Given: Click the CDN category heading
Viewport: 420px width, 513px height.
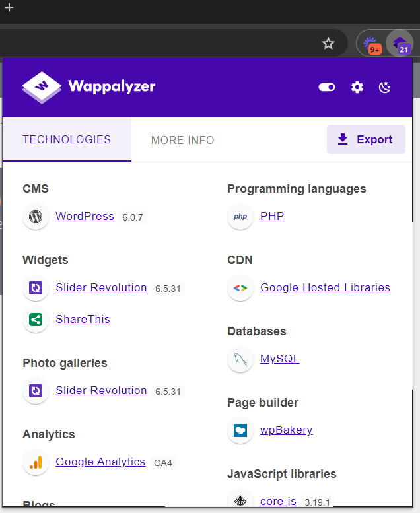Looking at the screenshot, I should coord(240,260).
